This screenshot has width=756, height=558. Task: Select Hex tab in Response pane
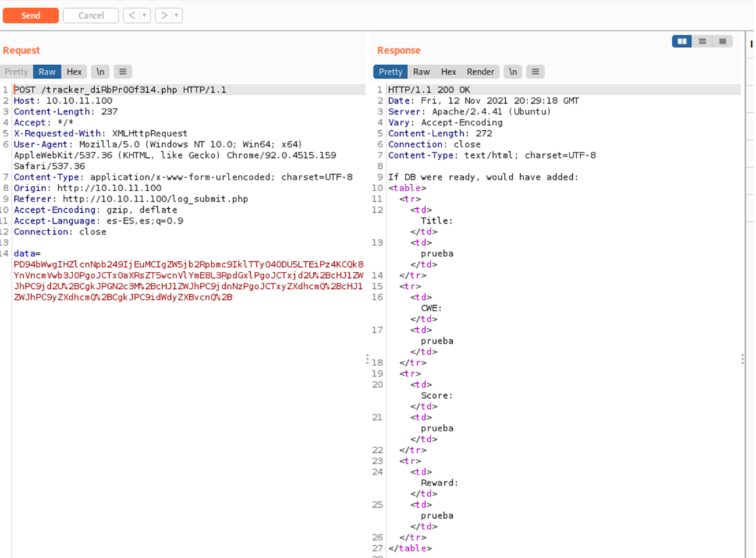(x=448, y=72)
